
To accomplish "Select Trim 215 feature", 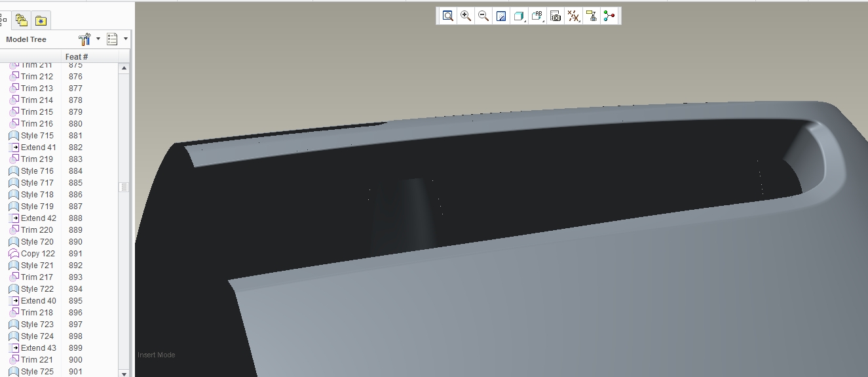I will tap(37, 112).
